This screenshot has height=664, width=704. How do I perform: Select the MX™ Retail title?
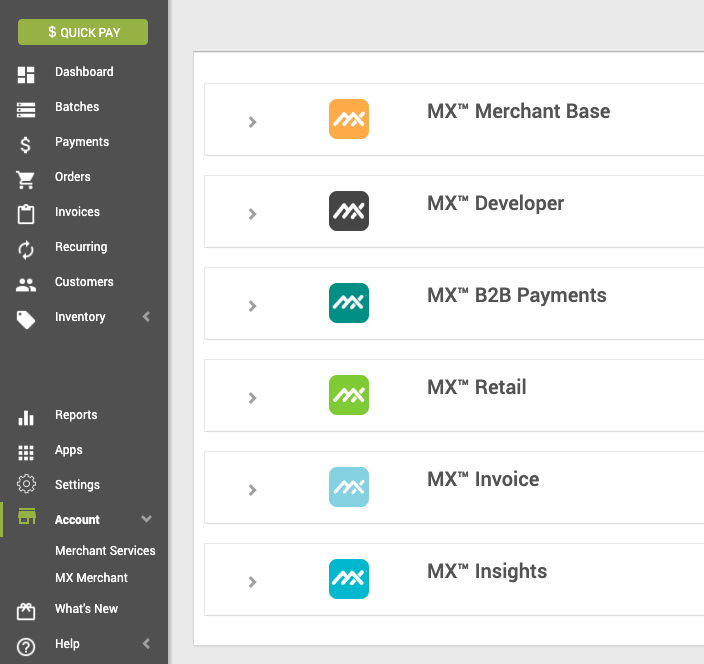[476, 387]
